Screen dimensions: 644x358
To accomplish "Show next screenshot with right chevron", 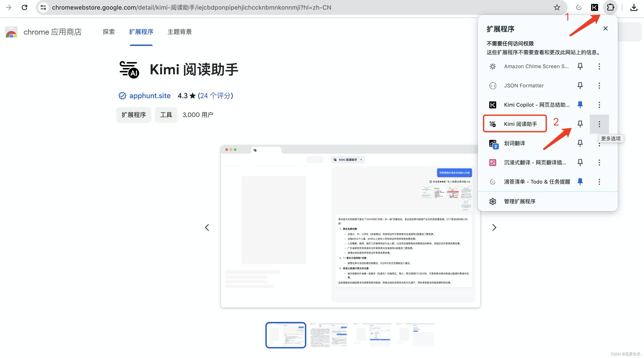I will click(x=494, y=228).
